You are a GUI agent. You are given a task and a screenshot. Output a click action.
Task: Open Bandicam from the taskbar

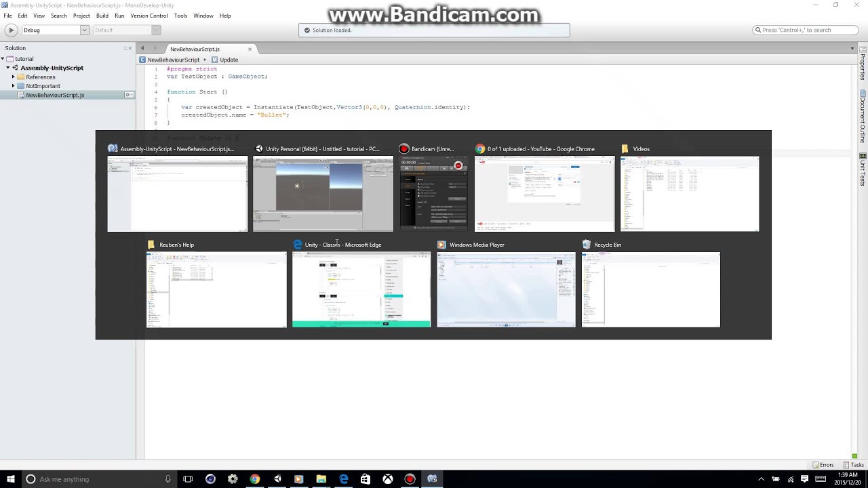point(410,479)
